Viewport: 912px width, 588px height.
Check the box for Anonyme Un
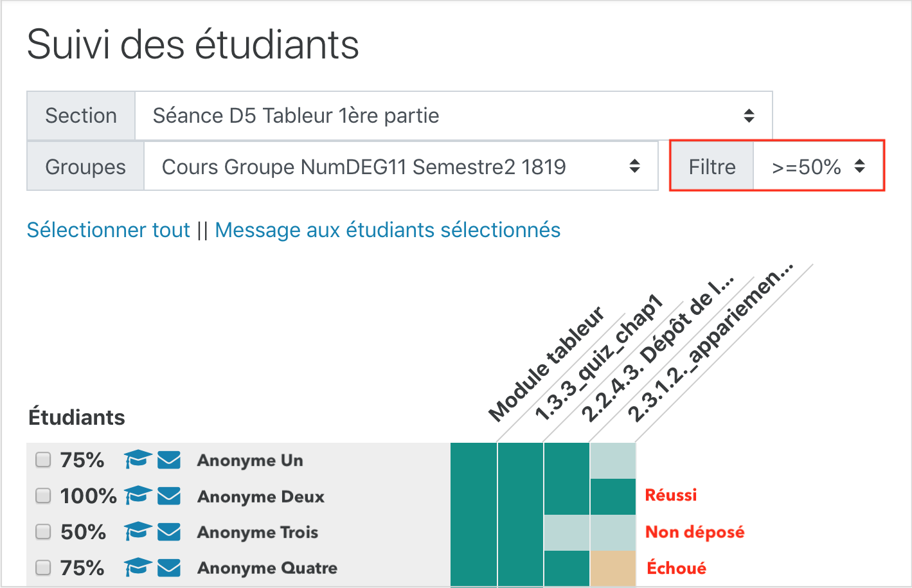[x=43, y=460]
